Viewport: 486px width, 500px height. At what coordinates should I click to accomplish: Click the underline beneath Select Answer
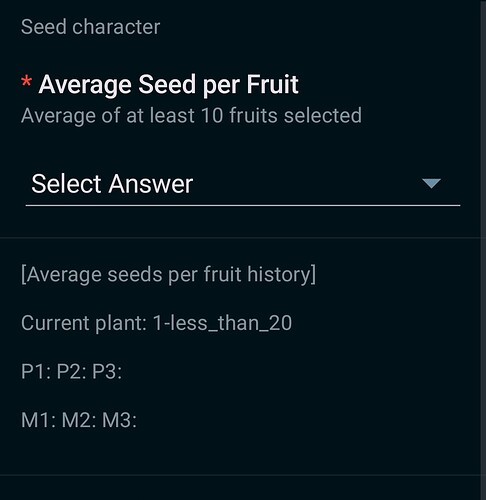coord(243,206)
